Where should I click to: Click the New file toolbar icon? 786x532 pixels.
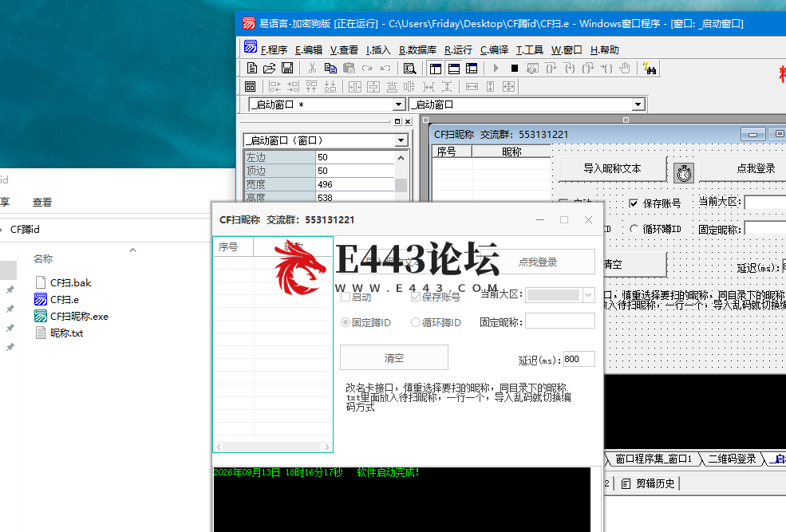252,68
